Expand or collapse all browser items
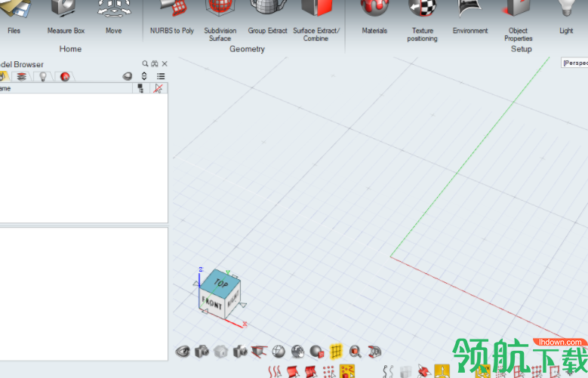Image resolution: width=588 pixels, height=378 pixels. (x=144, y=76)
